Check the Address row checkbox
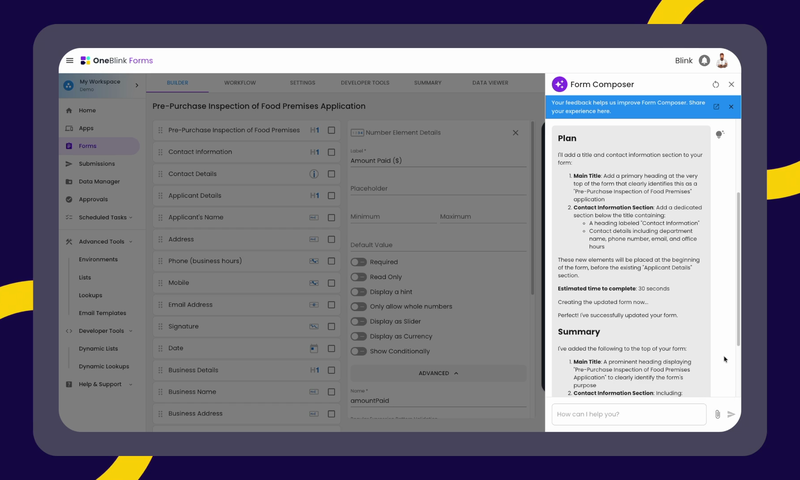800x480 pixels. (x=331, y=239)
